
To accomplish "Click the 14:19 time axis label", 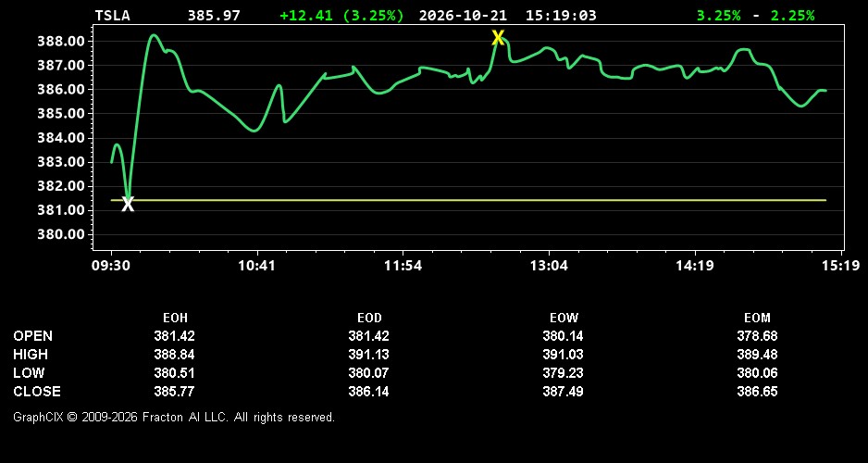I will coord(695,266).
